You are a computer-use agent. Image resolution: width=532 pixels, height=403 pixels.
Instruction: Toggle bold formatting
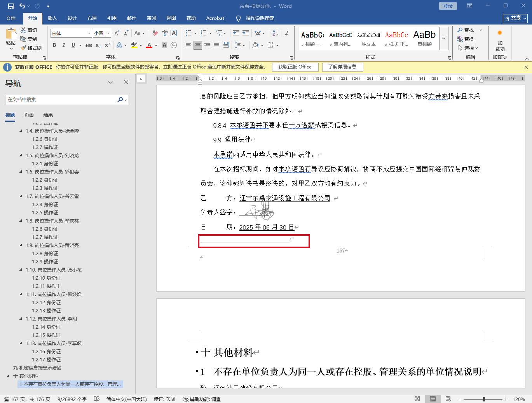pyautogui.click(x=54, y=45)
